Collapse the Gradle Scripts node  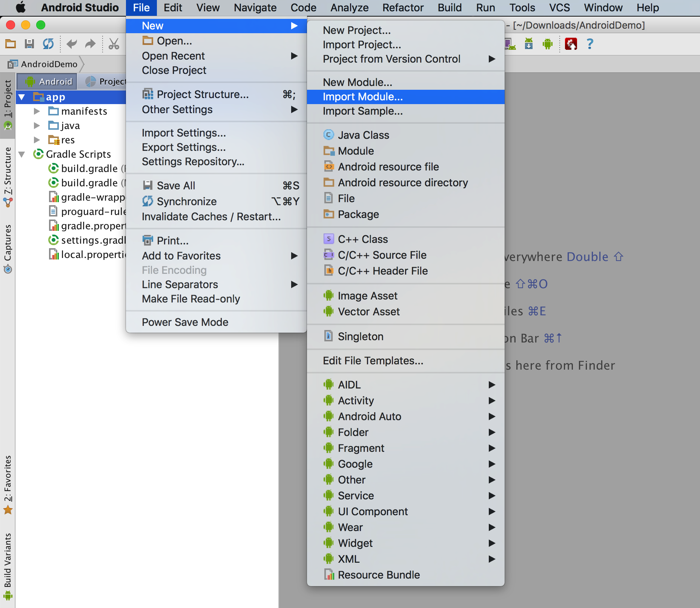(x=22, y=154)
